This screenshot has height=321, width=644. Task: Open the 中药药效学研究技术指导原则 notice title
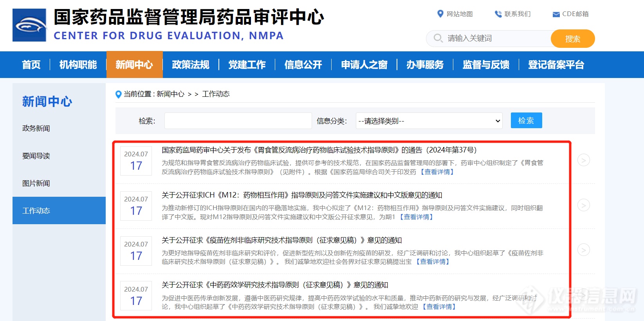pos(275,285)
